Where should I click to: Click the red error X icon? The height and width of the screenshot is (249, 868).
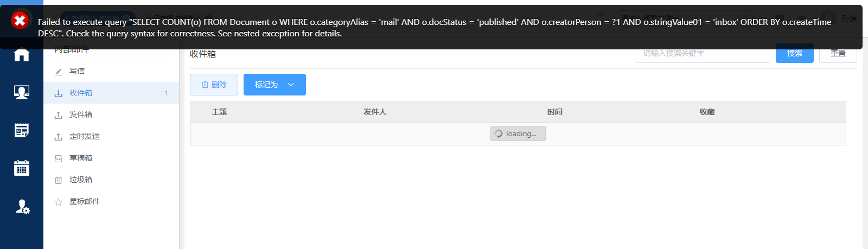point(20,21)
